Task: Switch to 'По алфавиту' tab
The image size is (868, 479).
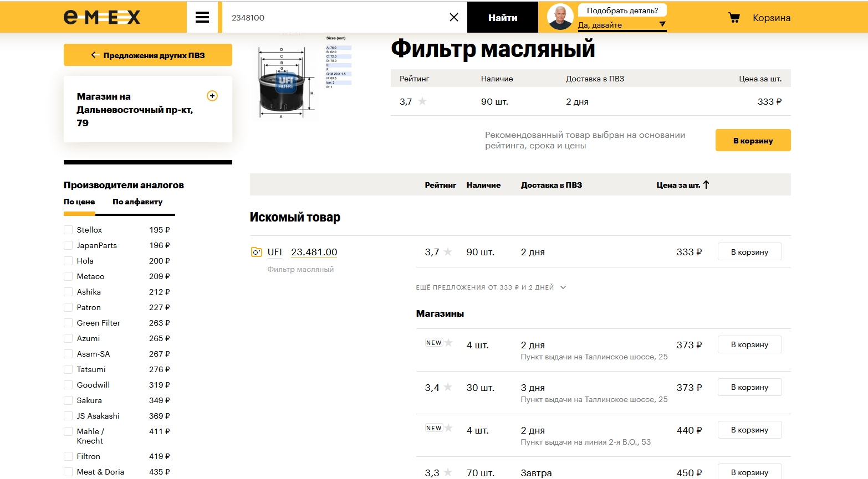Action: coord(137,202)
